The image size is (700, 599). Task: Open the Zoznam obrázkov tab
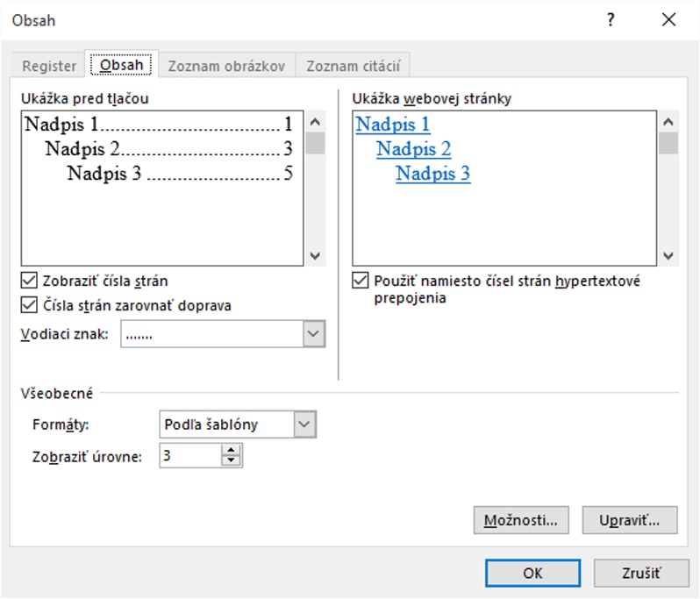point(226,66)
